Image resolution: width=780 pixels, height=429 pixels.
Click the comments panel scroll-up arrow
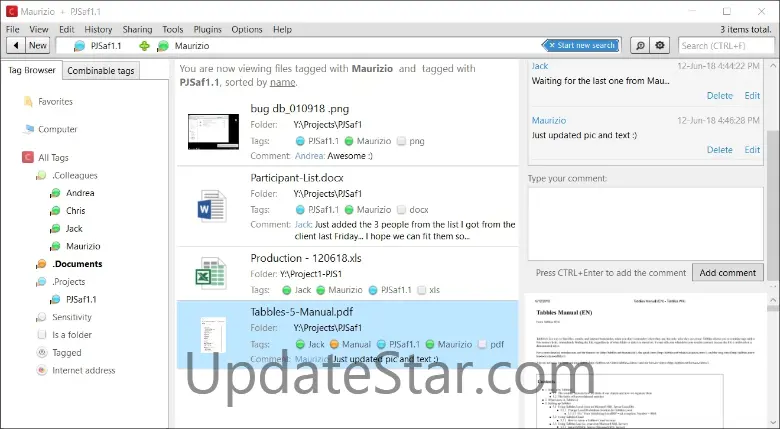pyautogui.click(x=773, y=66)
